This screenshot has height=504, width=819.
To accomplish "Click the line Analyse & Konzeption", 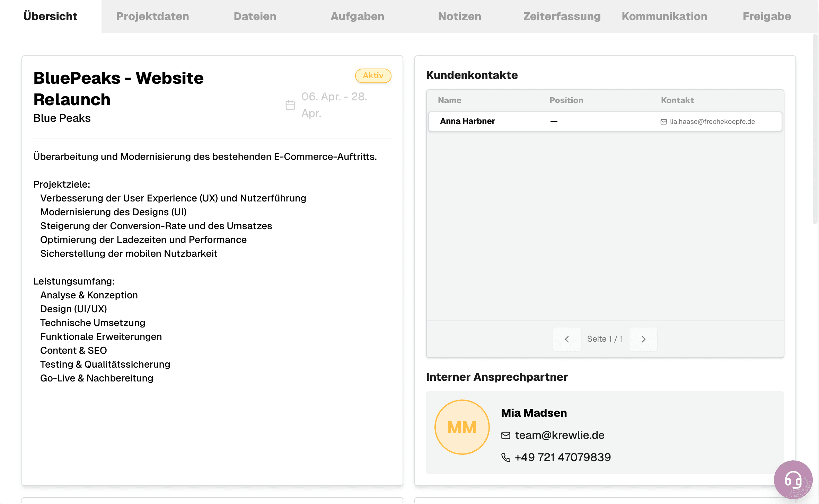I will tap(89, 295).
